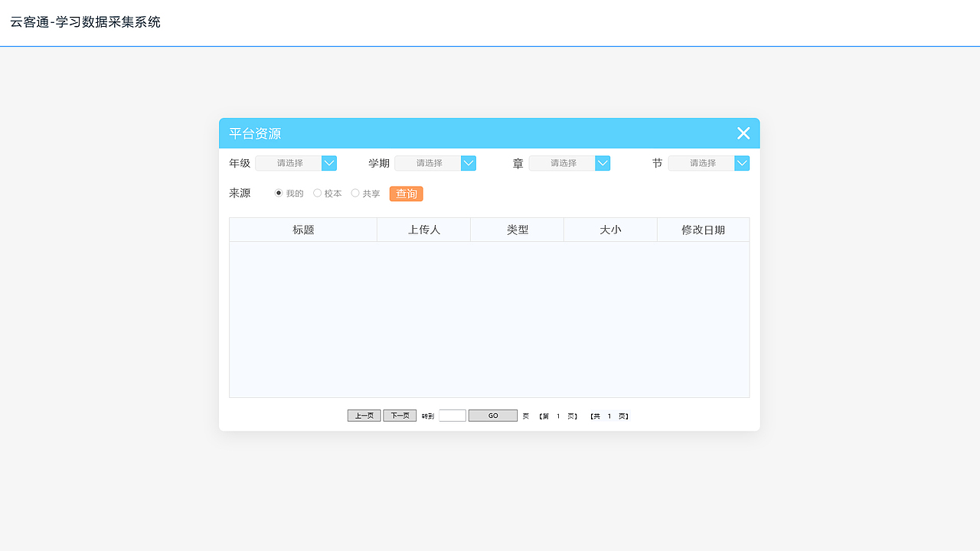The width and height of the screenshot is (980, 551).
Task: Click the 云客通-学习数据采集系统 title
Action: pos(84,22)
